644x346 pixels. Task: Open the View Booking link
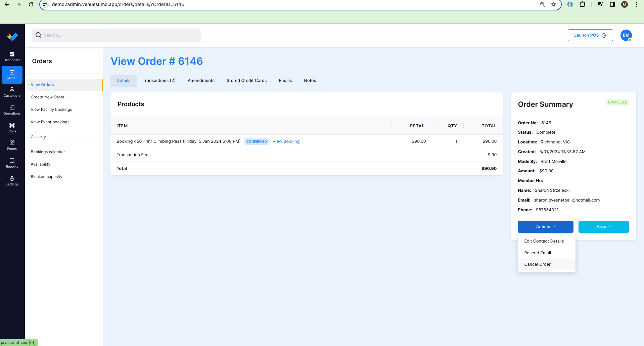point(286,141)
